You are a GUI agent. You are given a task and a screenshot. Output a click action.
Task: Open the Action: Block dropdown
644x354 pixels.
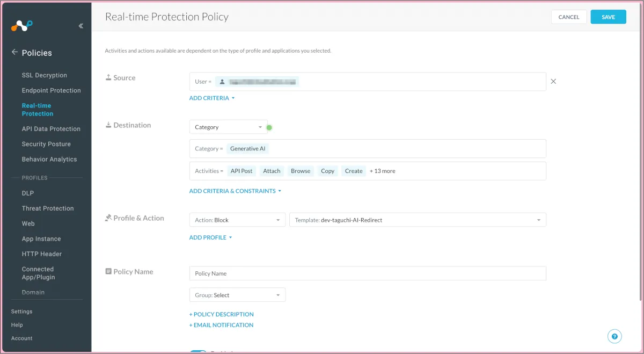tap(237, 220)
